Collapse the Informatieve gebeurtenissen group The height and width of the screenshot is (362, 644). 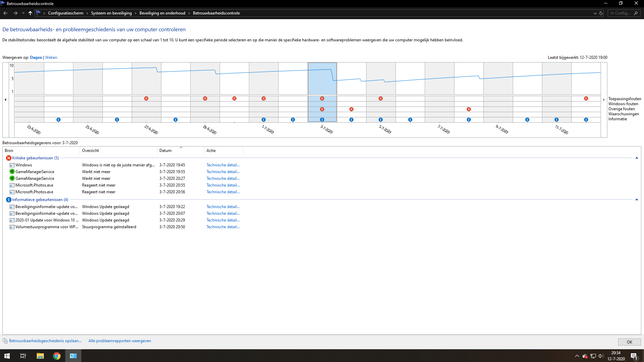[x=636, y=200]
